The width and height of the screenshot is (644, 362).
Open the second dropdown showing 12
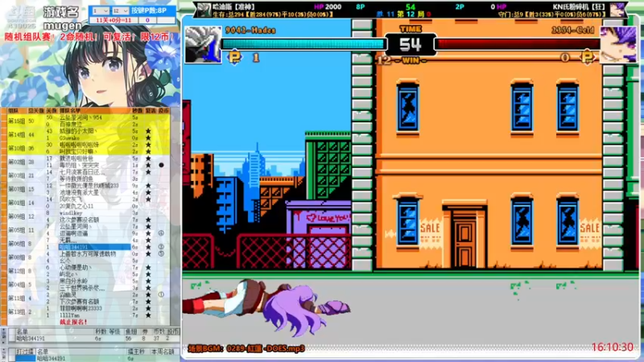tap(120, 10)
